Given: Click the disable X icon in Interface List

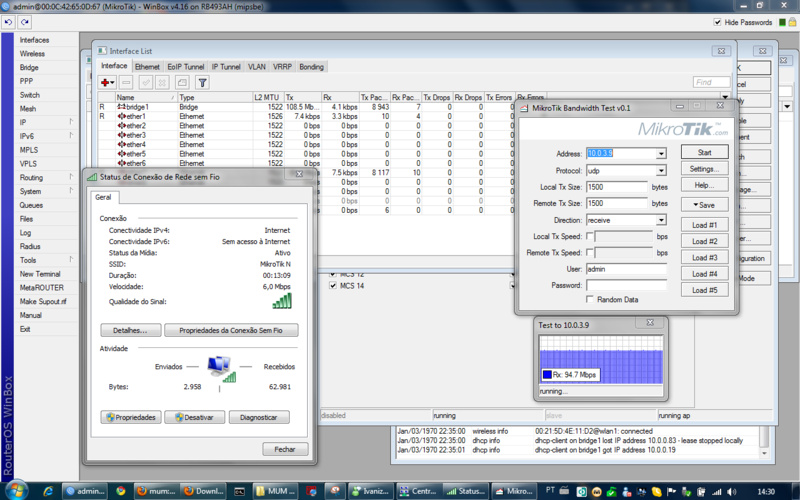Looking at the screenshot, I should [x=163, y=82].
